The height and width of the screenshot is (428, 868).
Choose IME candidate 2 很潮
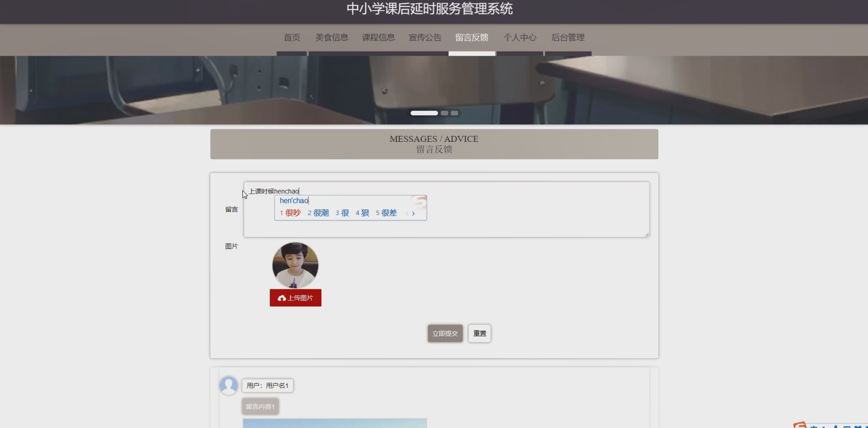[318, 213]
